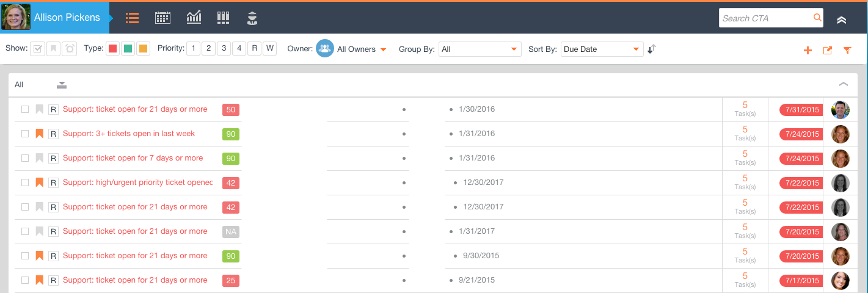Toggle the sort direction arrows

coord(652,49)
